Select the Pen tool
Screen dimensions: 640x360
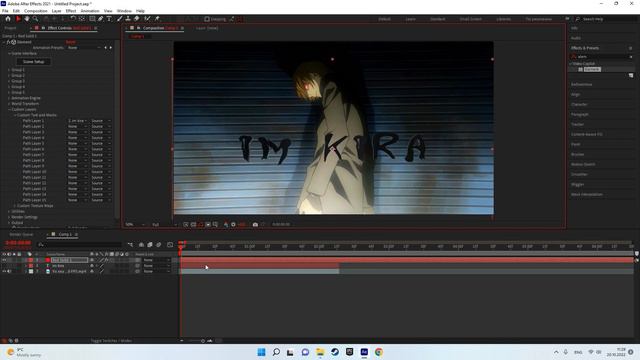[x=100, y=19]
